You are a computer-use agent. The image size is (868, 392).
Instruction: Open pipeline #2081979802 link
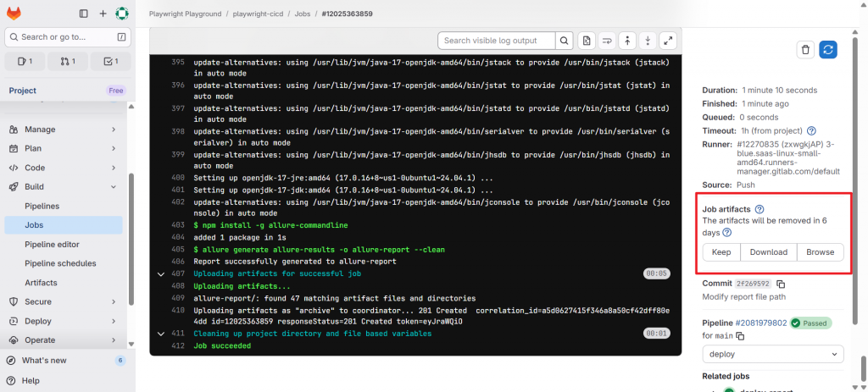(x=760, y=323)
